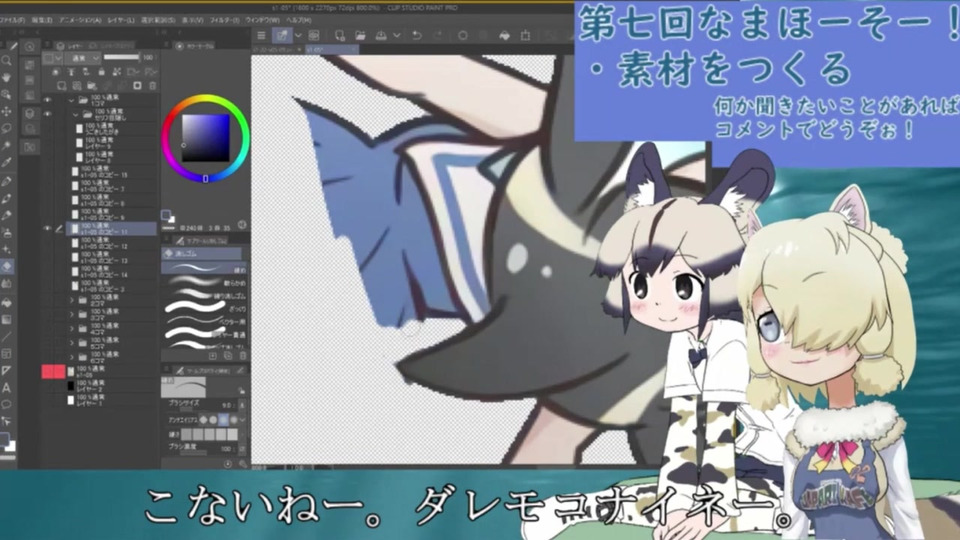Open the フィルター(I) menu
The image size is (960, 540).
225,20
